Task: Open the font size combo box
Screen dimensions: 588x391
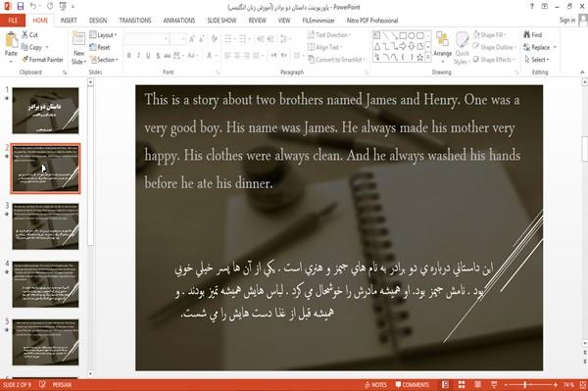Action: point(177,39)
